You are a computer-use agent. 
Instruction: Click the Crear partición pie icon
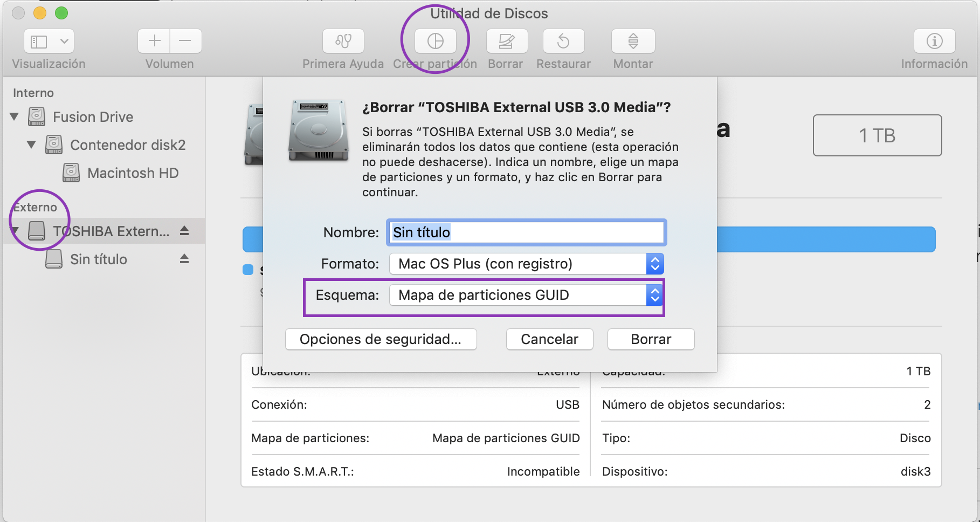(x=435, y=41)
